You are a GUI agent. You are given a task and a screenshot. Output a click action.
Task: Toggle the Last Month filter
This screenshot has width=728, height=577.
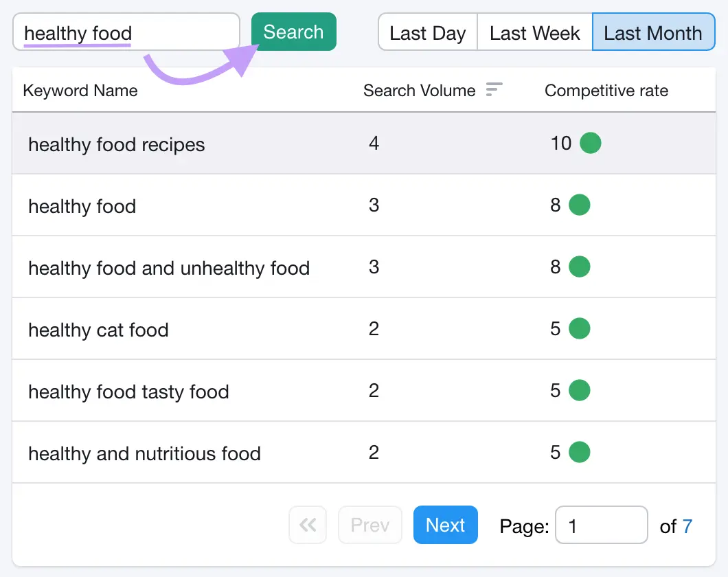pyautogui.click(x=652, y=32)
